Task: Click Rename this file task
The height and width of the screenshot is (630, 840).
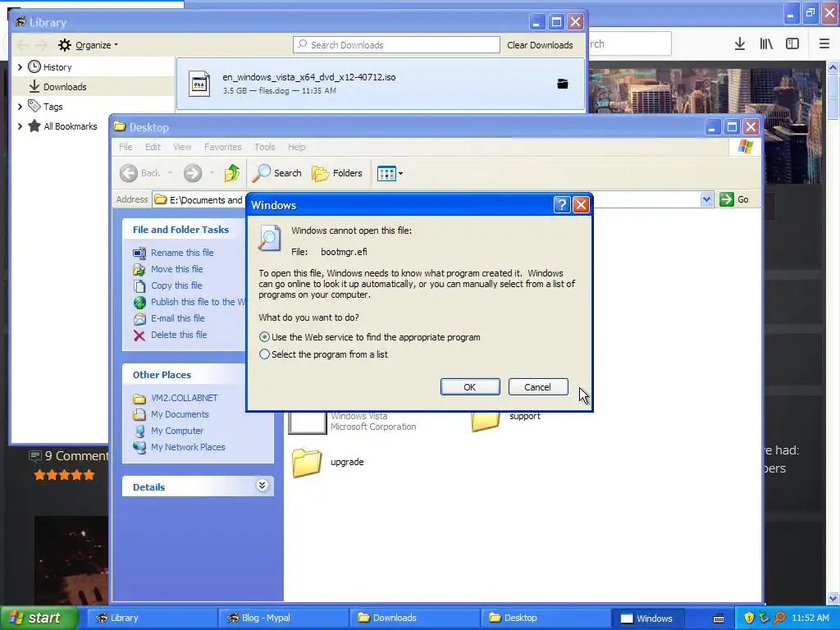Action: coord(182,253)
